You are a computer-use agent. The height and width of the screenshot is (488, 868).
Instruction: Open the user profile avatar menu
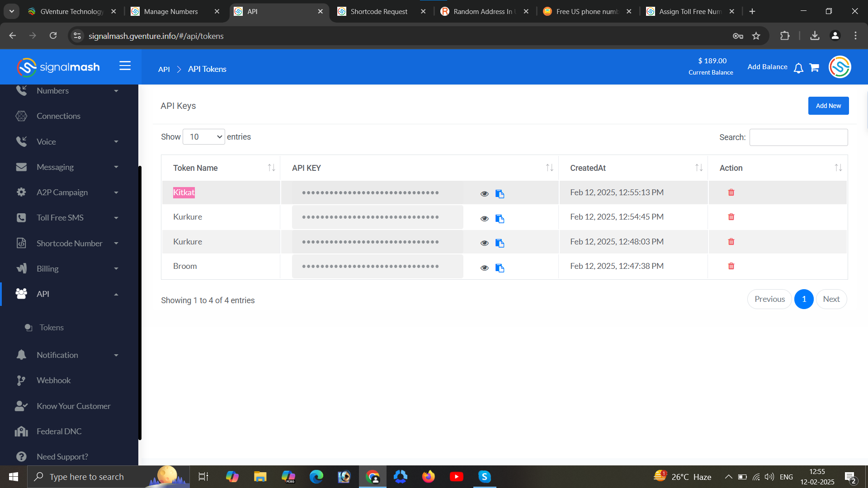pyautogui.click(x=840, y=67)
